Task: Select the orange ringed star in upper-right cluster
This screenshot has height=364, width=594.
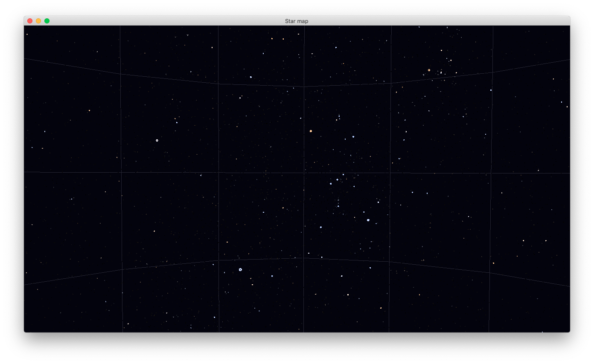Action: [x=429, y=70]
